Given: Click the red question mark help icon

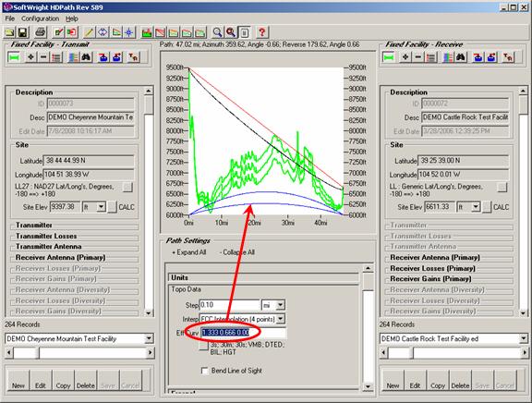Looking at the screenshot, I should pos(261,32).
